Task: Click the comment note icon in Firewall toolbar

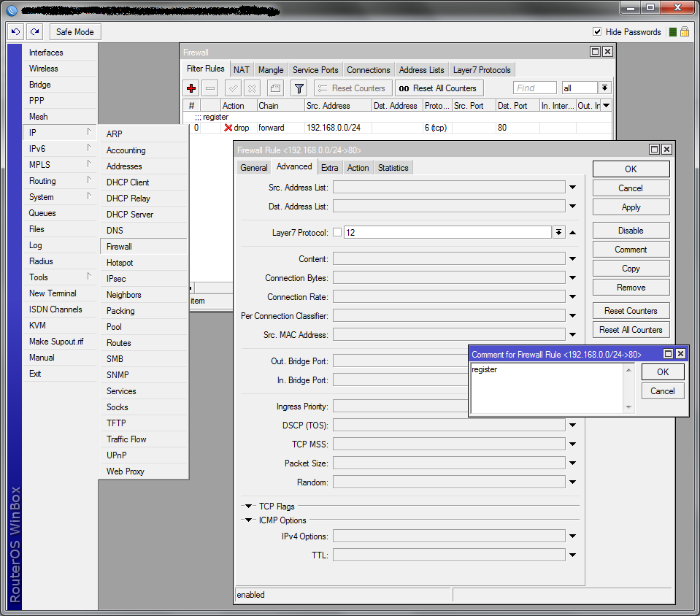Action: pos(275,88)
